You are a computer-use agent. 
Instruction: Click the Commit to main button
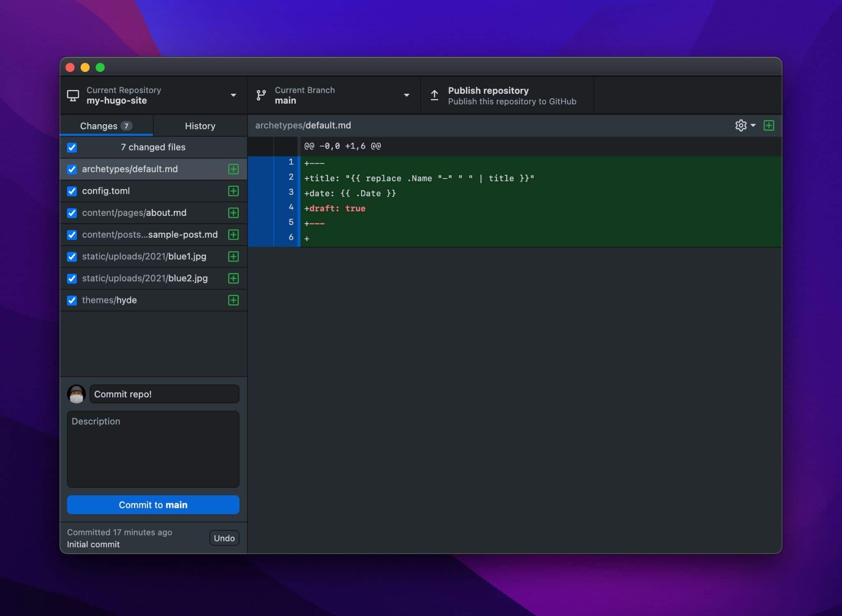pos(153,504)
